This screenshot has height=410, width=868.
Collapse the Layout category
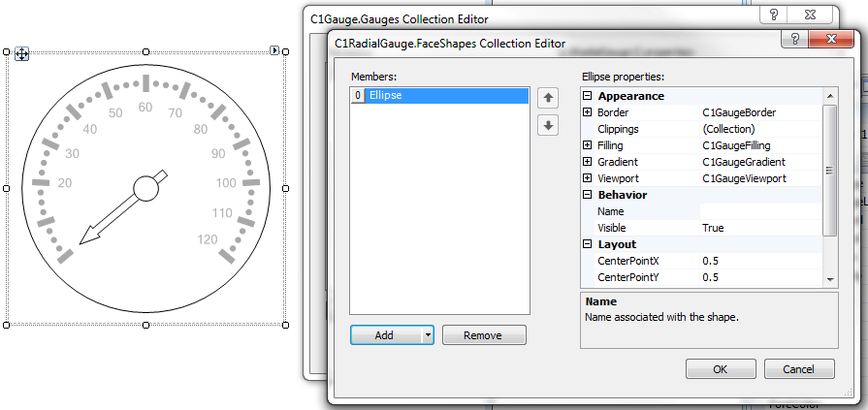pos(587,244)
